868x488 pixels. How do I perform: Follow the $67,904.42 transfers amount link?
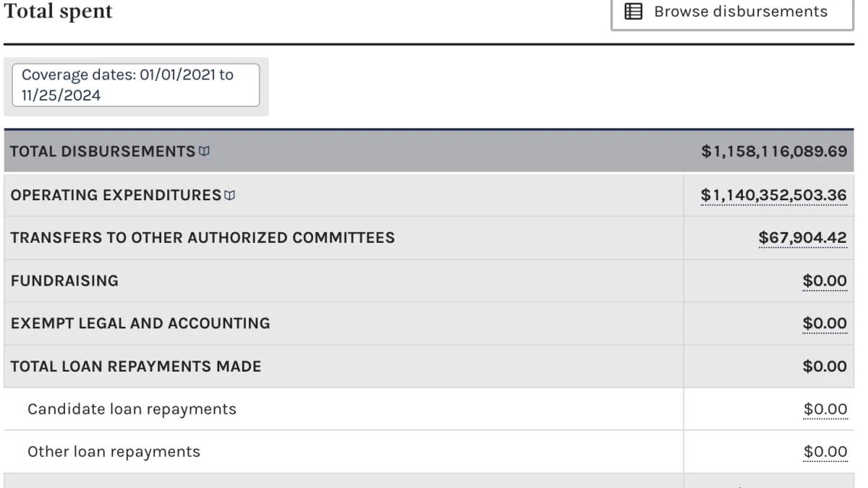coord(802,238)
